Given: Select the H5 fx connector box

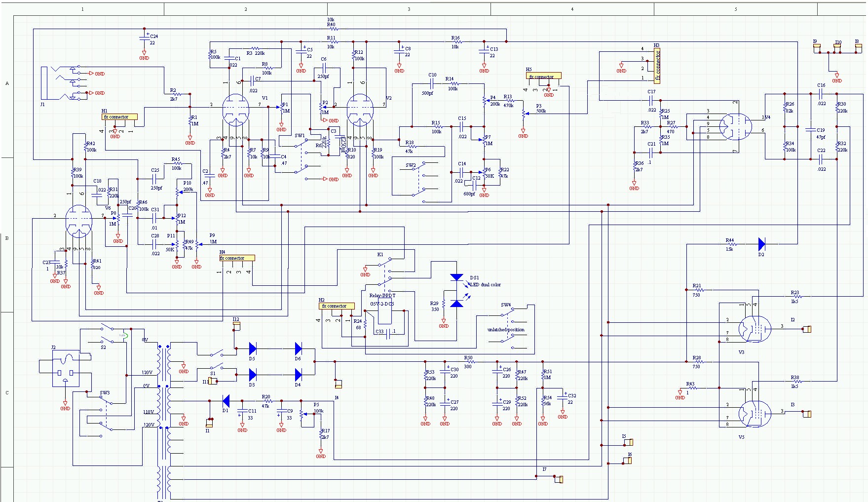Looking at the screenshot, I should click(543, 77).
